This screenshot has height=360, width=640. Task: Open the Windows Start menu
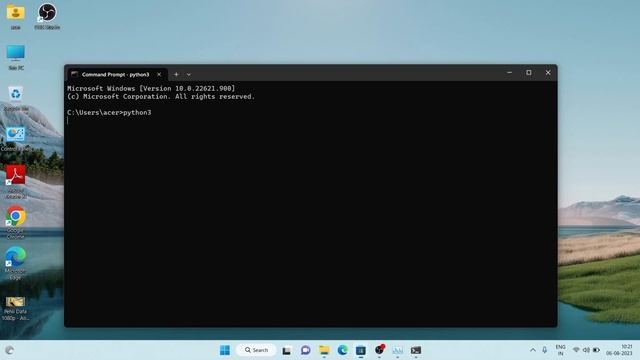pos(225,350)
